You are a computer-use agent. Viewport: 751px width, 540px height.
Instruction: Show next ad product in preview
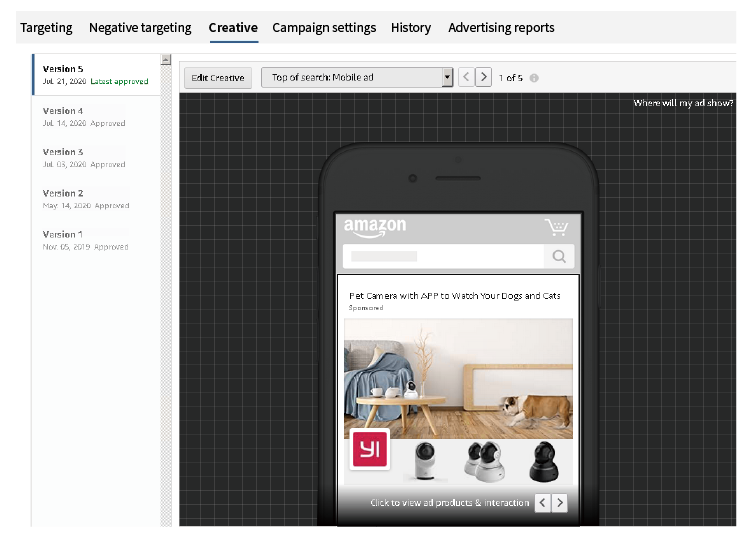(560, 503)
